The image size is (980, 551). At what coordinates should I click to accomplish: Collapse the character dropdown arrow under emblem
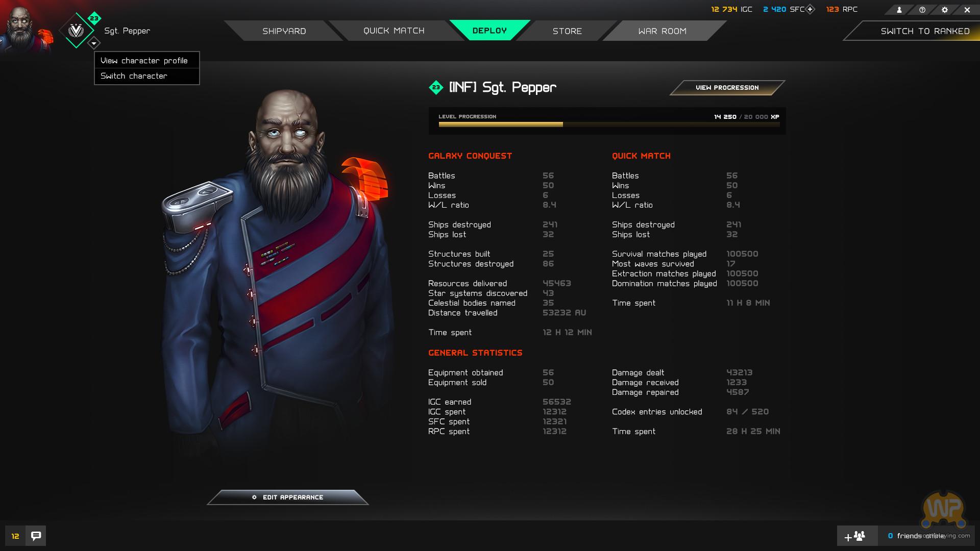(x=94, y=43)
